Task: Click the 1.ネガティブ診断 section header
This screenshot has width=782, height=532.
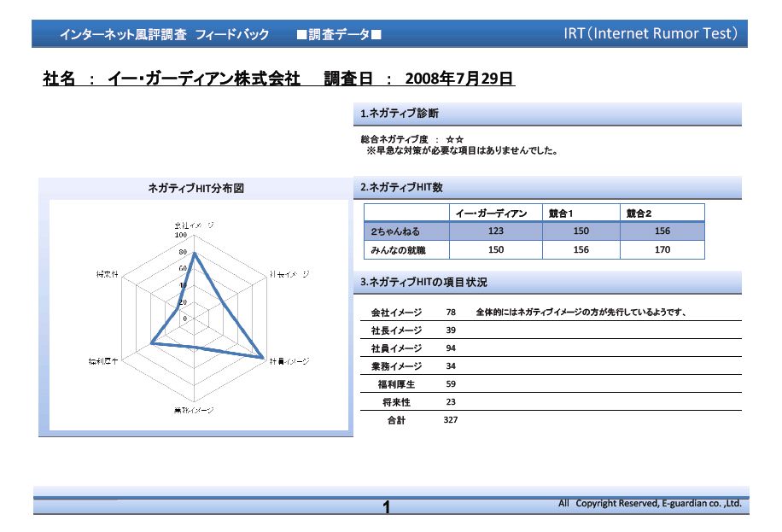Action: [x=547, y=114]
